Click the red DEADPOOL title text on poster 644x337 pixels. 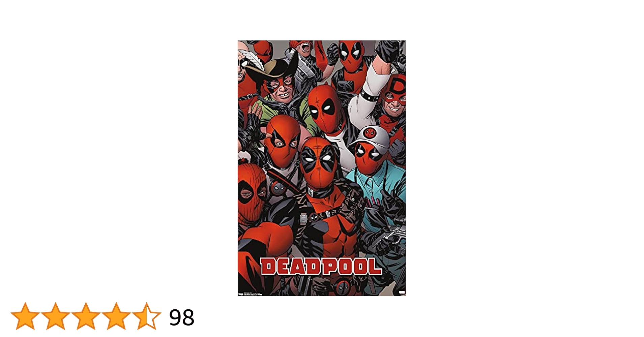(321, 267)
